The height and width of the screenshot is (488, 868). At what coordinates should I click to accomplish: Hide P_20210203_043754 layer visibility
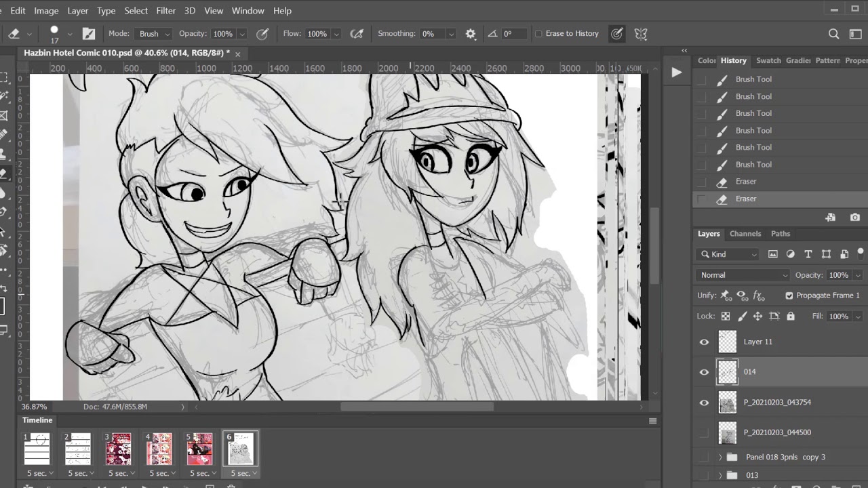704,403
